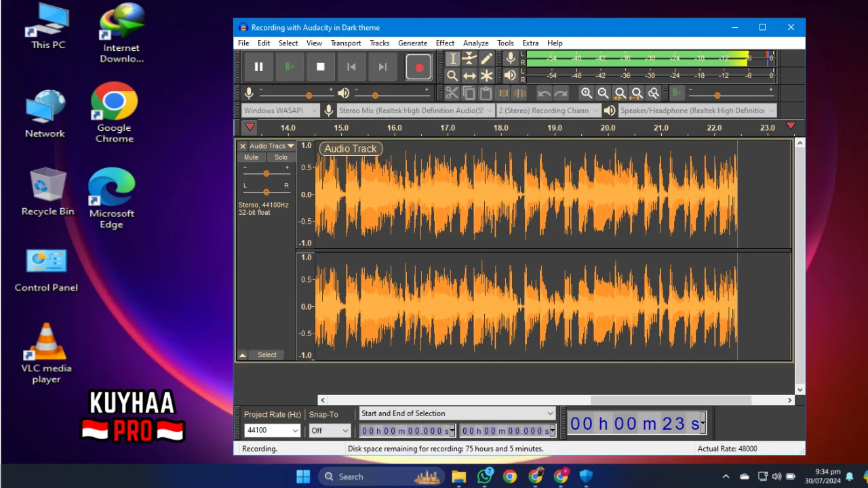Open the Speaker/Headphone playback device dropdown
Screen dimensions: 868x488
(x=698, y=110)
